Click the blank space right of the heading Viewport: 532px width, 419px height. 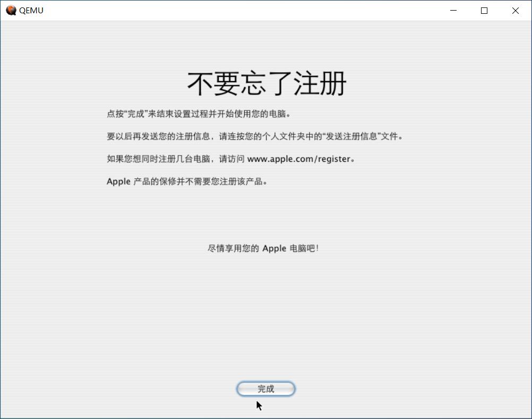tap(435, 83)
